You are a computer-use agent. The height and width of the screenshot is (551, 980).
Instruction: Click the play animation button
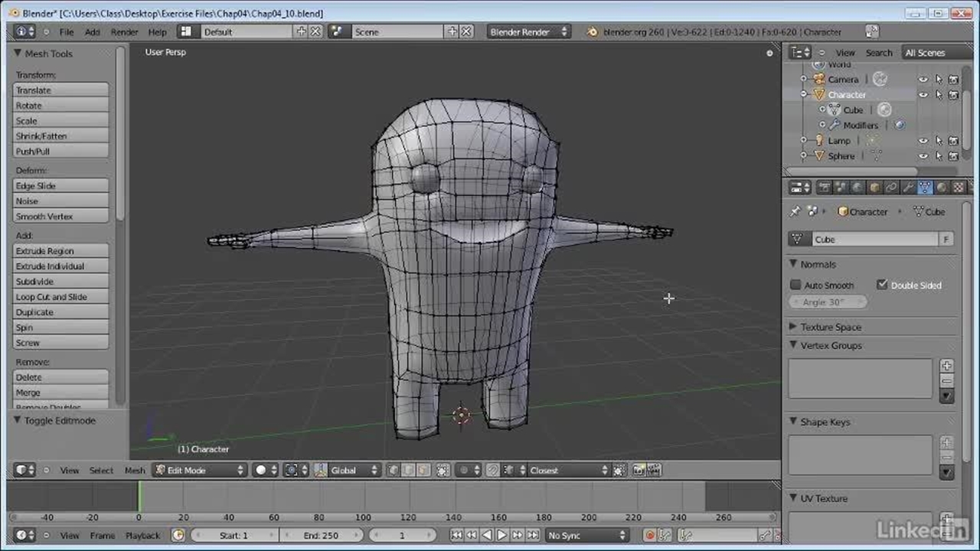point(502,536)
